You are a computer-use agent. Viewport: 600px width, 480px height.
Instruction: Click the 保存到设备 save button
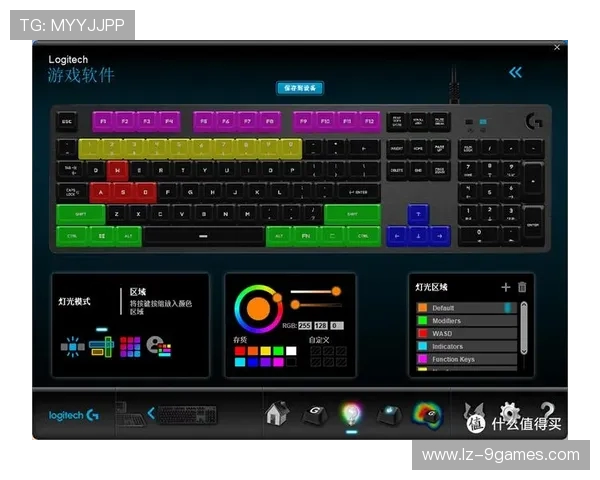click(300, 88)
